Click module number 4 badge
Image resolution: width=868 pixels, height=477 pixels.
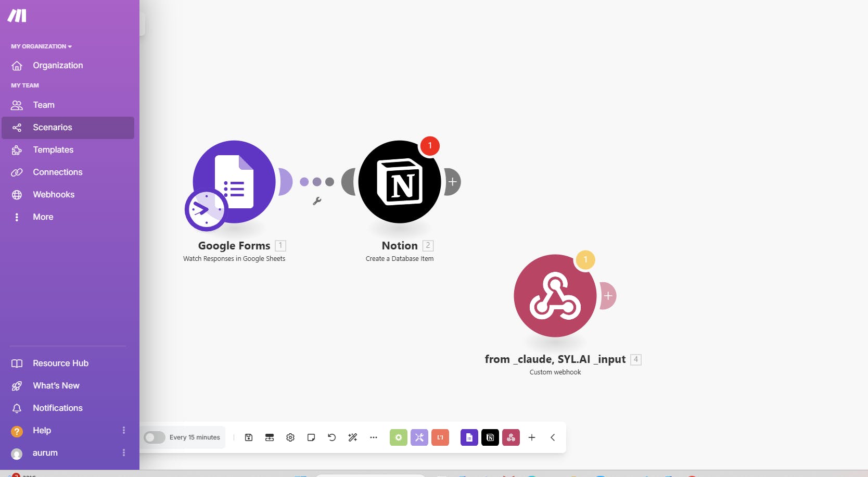[x=636, y=359]
